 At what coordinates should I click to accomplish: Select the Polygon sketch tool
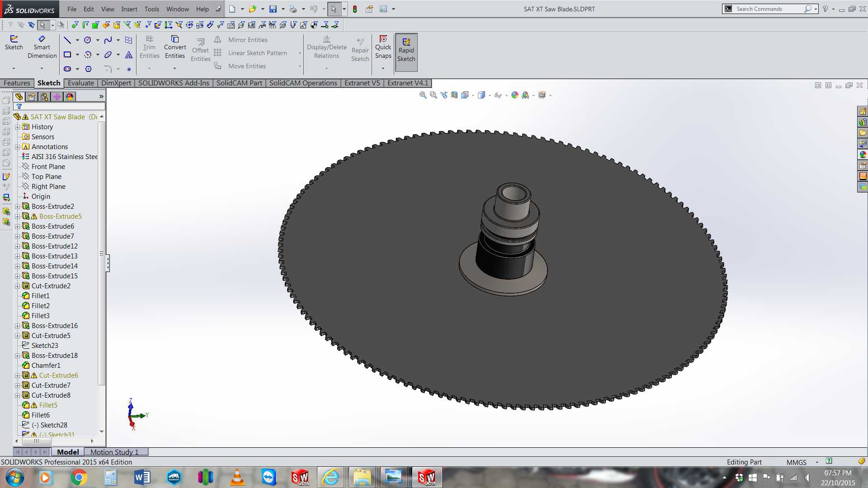tap(89, 69)
